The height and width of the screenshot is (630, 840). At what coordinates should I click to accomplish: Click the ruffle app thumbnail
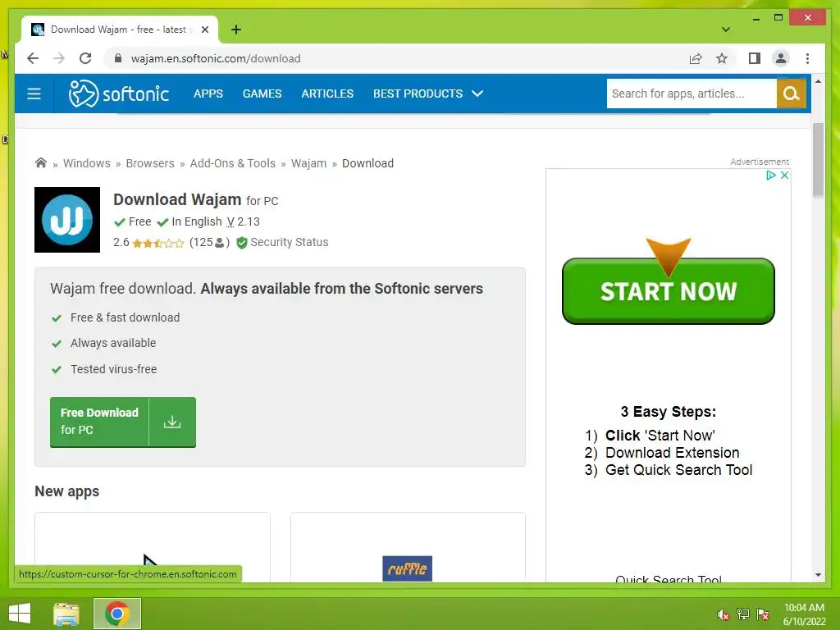(407, 568)
